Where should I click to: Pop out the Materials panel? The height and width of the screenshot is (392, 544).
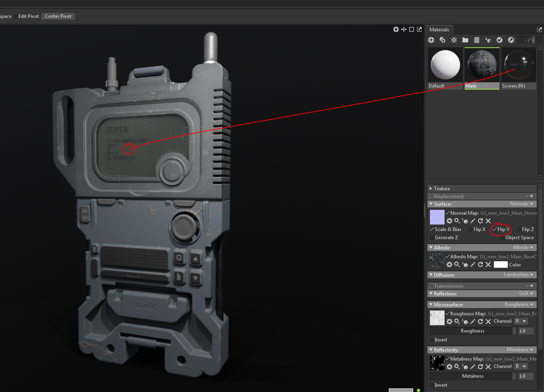point(540,29)
